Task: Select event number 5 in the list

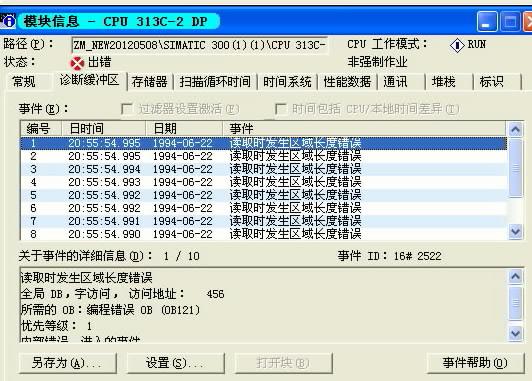Action: point(263,195)
